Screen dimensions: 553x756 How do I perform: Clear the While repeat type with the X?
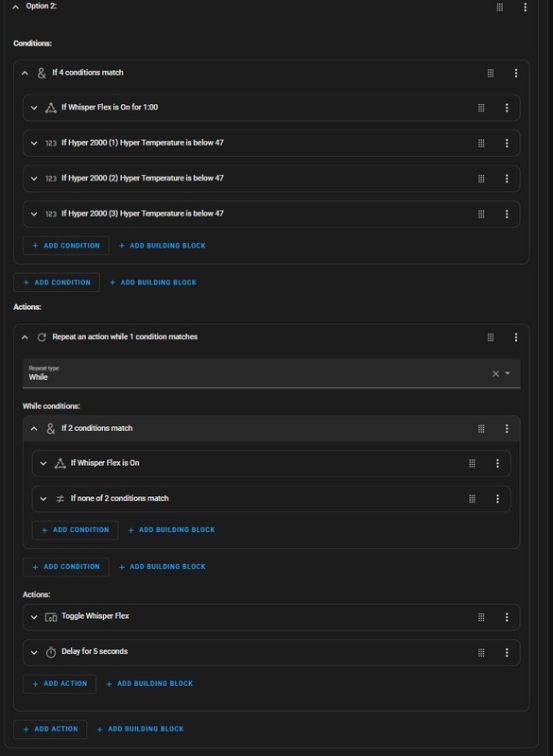coord(495,371)
